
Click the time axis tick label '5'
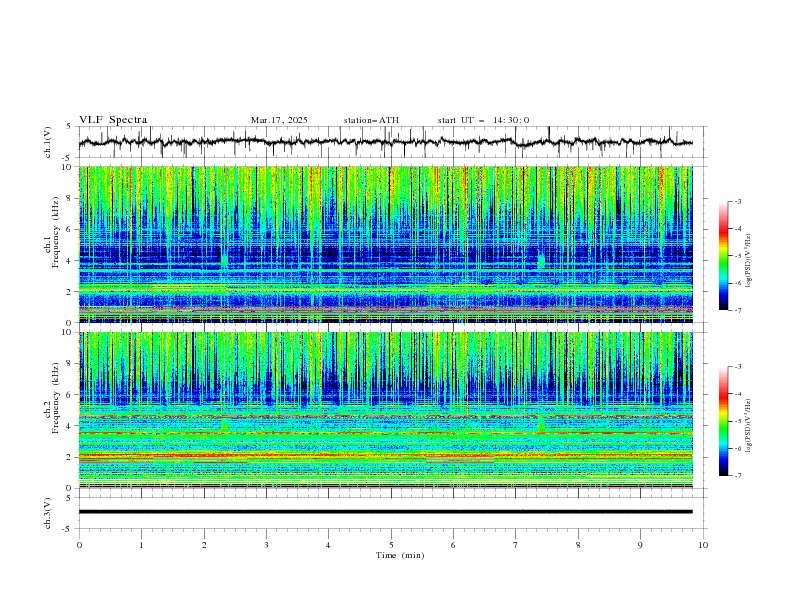point(391,545)
